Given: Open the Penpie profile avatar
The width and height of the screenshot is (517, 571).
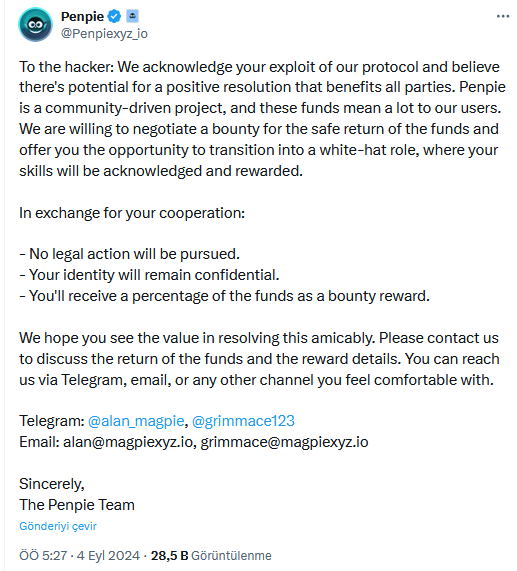Looking at the screenshot, I should click(35, 25).
